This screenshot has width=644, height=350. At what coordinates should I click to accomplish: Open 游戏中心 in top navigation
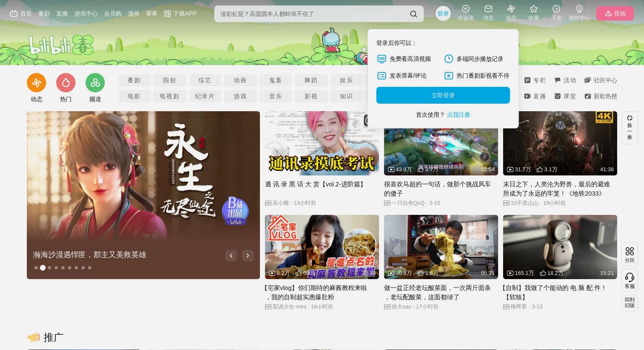(x=86, y=13)
